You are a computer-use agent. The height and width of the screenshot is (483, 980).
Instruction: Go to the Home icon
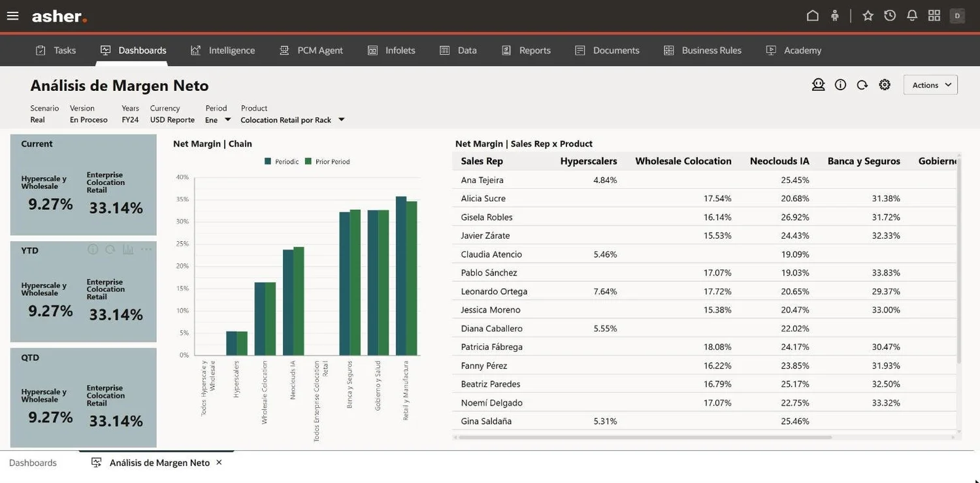(813, 16)
